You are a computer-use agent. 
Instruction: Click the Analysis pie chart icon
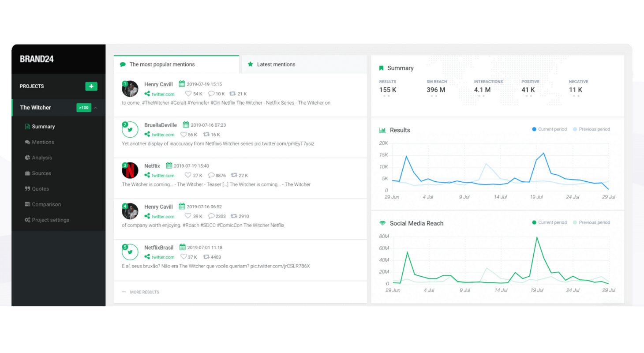27,158
